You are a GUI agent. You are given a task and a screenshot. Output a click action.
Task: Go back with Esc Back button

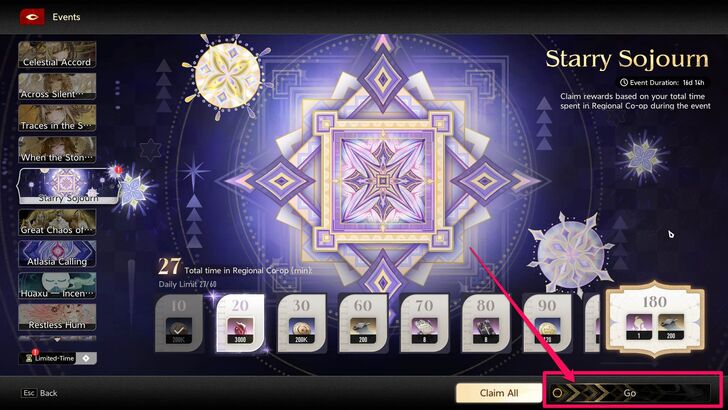pyautogui.click(x=39, y=393)
